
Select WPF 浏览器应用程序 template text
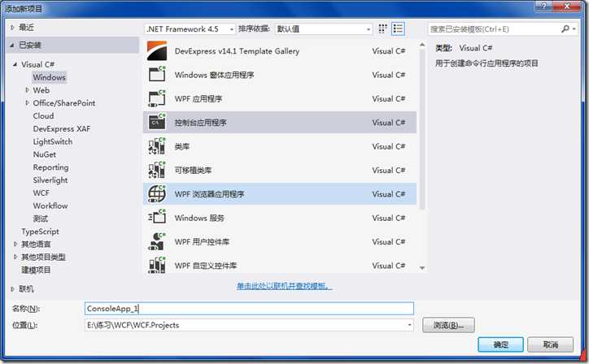209,194
